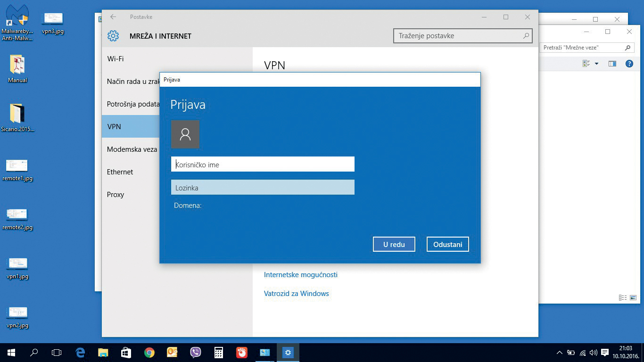Toggle the preview pane button
Screen dimensions: 644x362
pyautogui.click(x=612, y=64)
